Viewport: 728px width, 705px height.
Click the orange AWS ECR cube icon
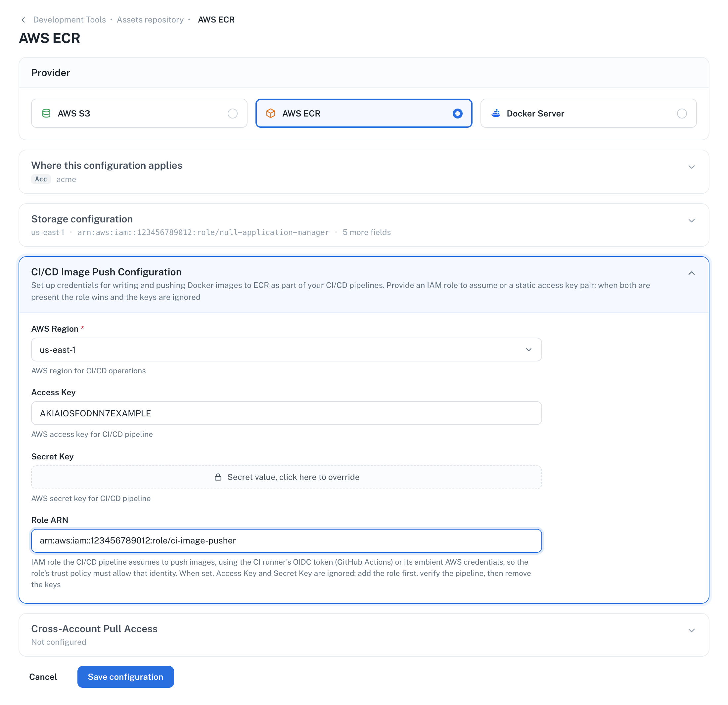271,113
